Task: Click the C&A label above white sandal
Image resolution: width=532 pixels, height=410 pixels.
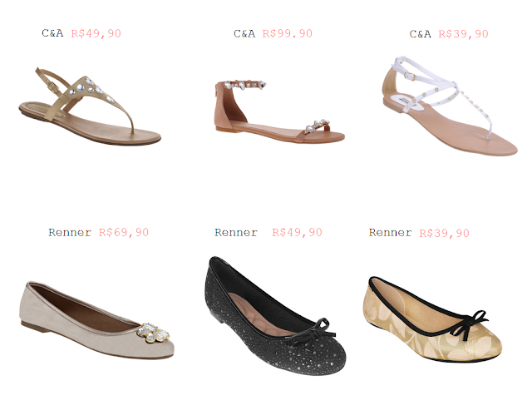Action: 420,34
